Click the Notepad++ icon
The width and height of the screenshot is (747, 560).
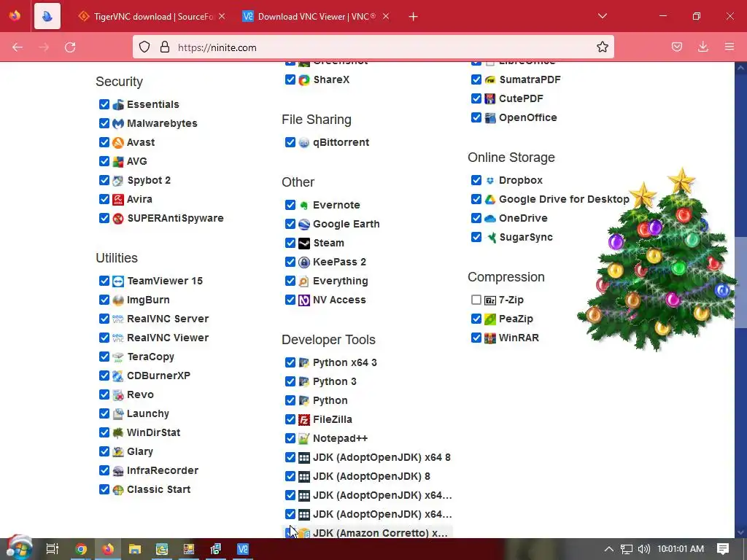tap(304, 438)
